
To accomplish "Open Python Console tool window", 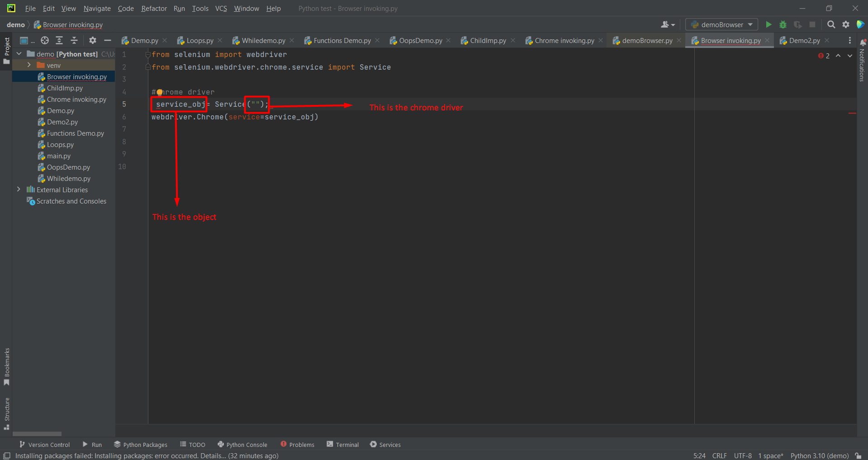I will [242, 445].
